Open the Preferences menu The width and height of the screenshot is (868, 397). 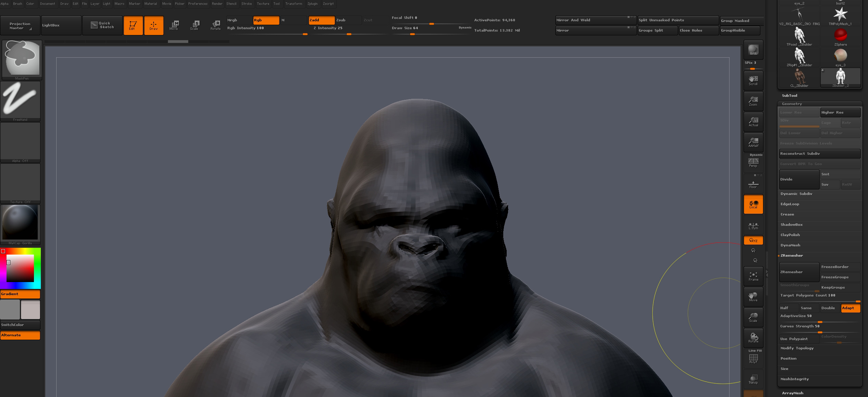tap(198, 4)
